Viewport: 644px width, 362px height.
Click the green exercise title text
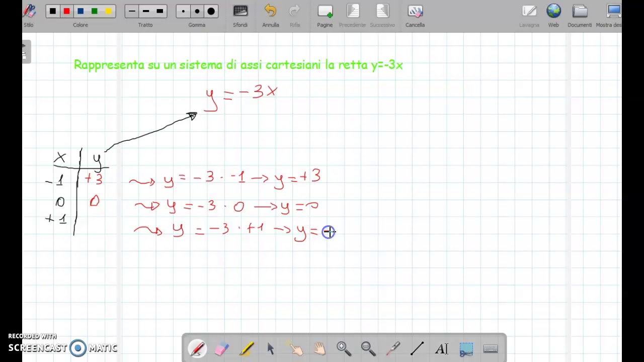(238, 65)
